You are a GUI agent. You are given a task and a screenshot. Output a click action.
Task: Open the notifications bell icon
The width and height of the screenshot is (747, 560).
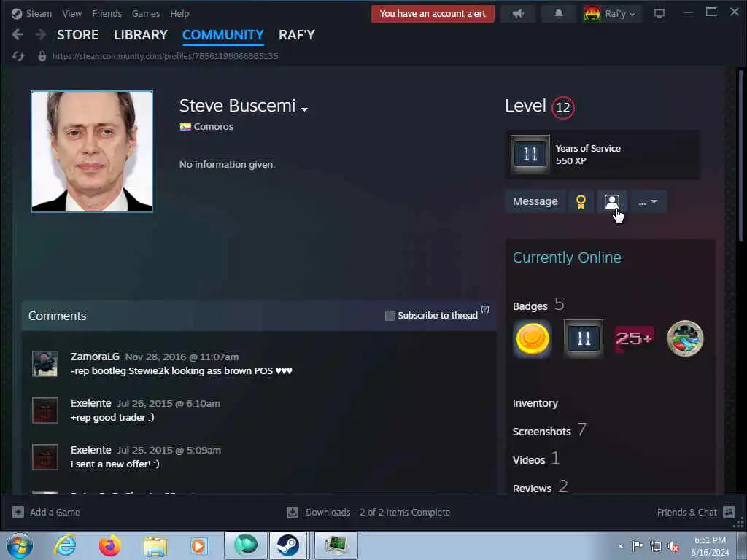[559, 14]
